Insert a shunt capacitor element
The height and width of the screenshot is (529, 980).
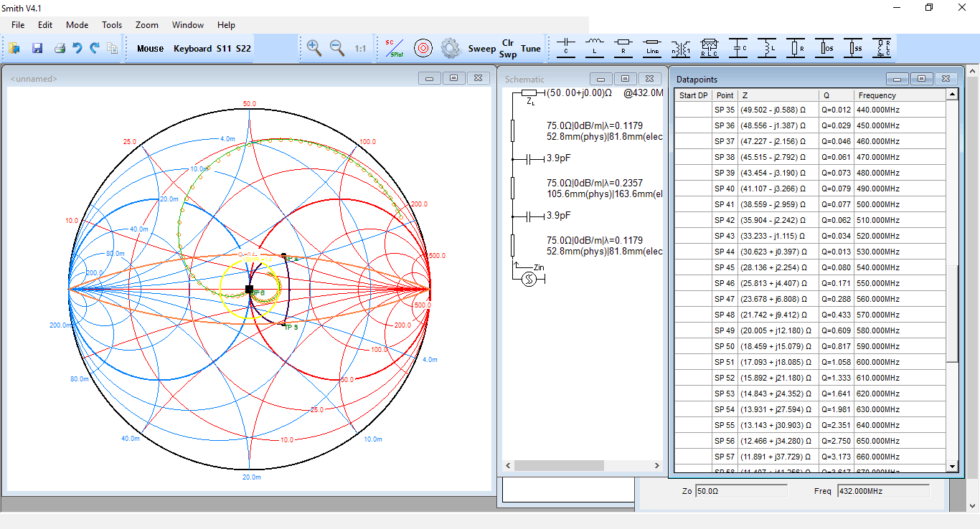(738, 48)
